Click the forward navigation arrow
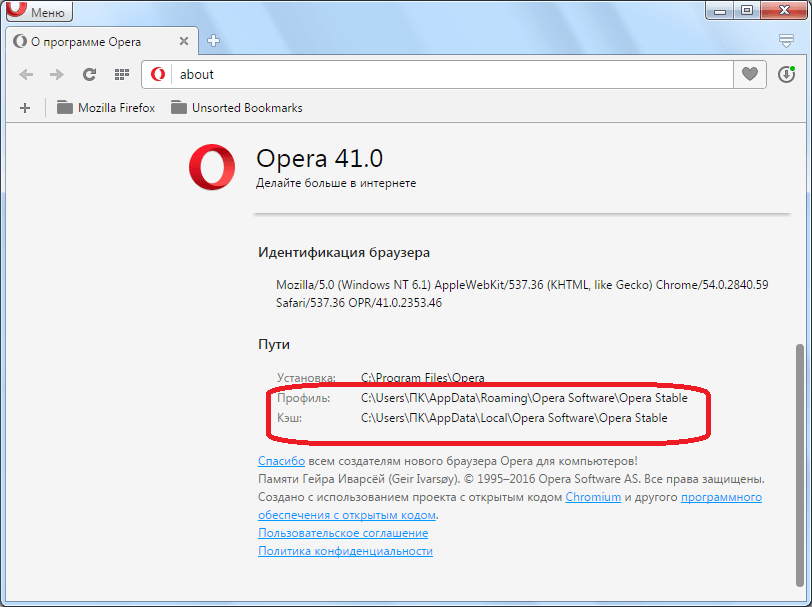Viewport: 812px width, 607px height. (x=57, y=74)
